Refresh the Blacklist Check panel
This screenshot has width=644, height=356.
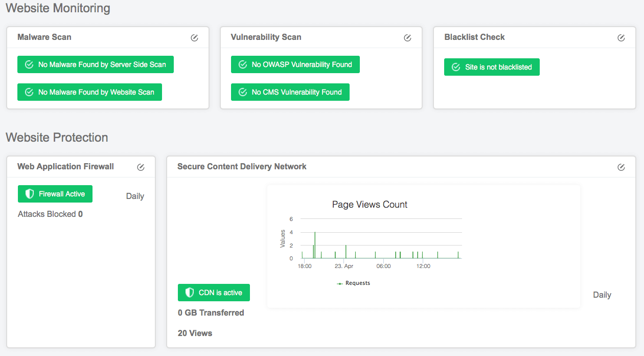click(x=621, y=37)
